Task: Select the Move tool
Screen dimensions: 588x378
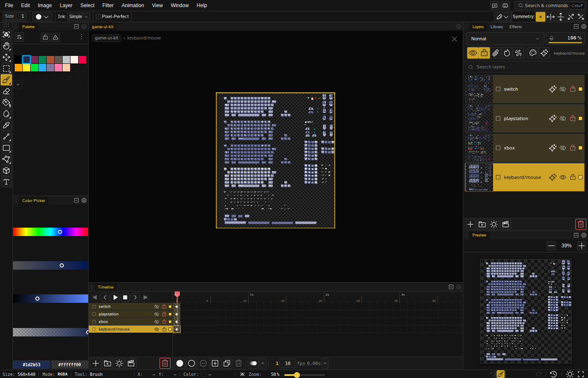Action: pyautogui.click(x=6, y=57)
